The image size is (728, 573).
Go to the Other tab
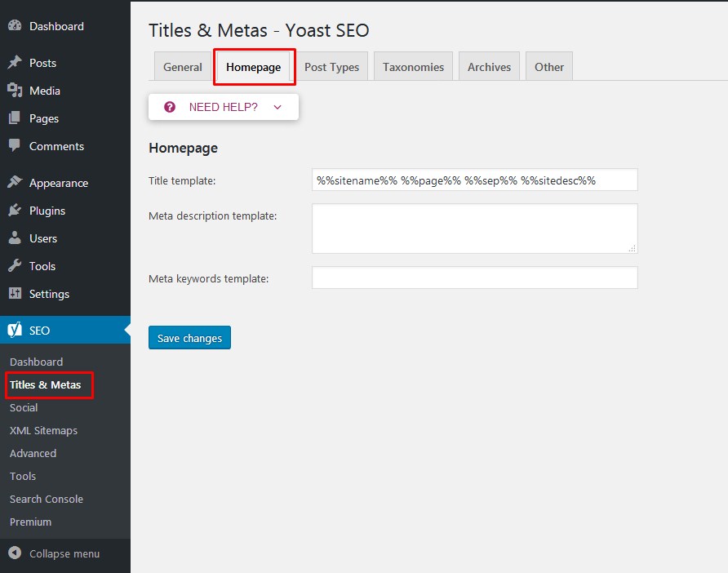pos(549,67)
